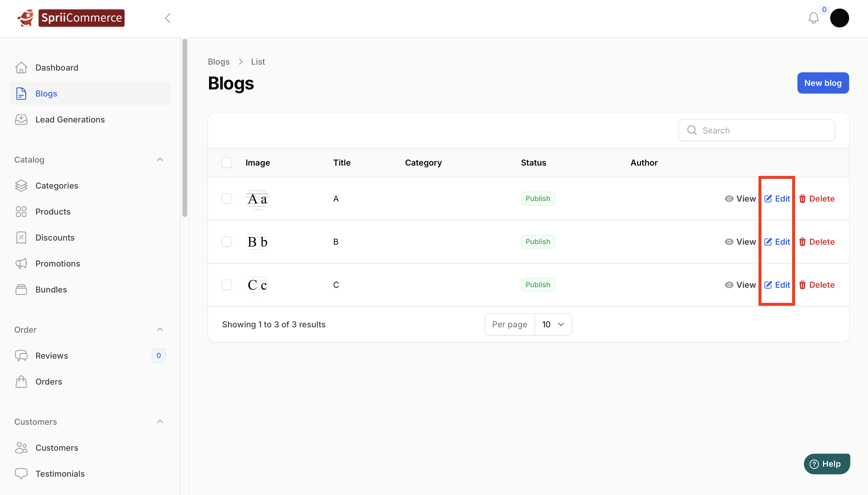Open Lead Generations in the sidebar

[x=70, y=120]
